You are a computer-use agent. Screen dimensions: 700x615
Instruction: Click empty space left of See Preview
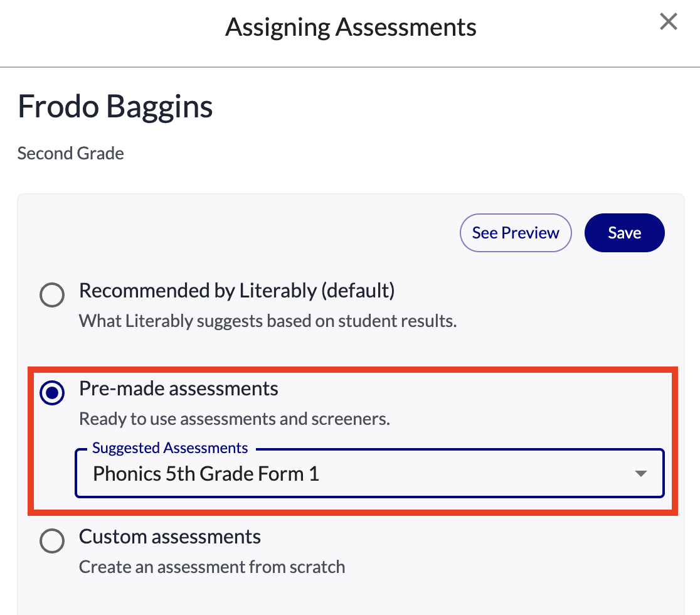[251, 233]
